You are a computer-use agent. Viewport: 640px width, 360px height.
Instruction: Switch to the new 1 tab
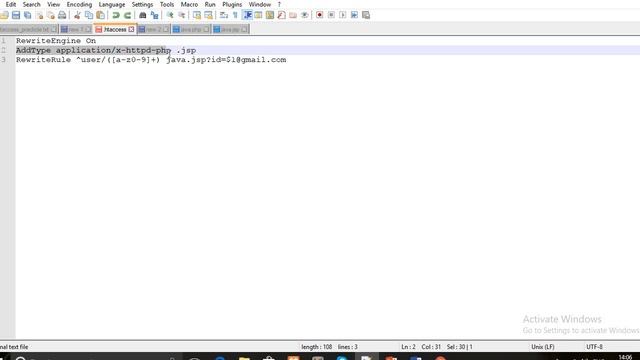pyautogui.click(x=75, y=29)
